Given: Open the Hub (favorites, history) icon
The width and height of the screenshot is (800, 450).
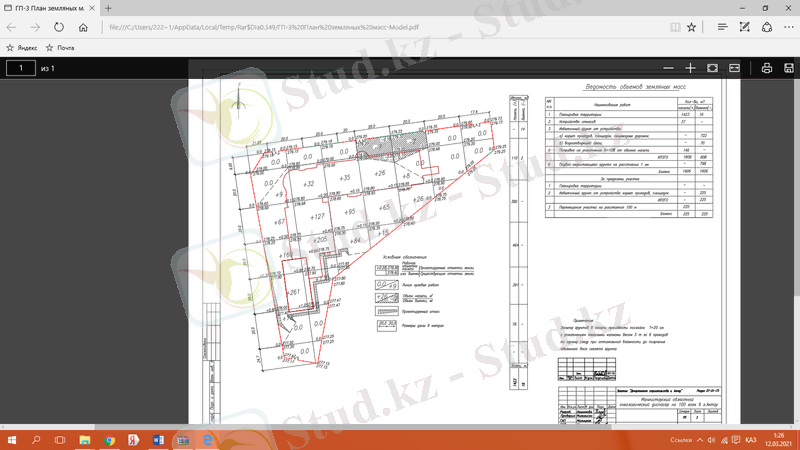Looking at the screenshot, I should (722, 27).
